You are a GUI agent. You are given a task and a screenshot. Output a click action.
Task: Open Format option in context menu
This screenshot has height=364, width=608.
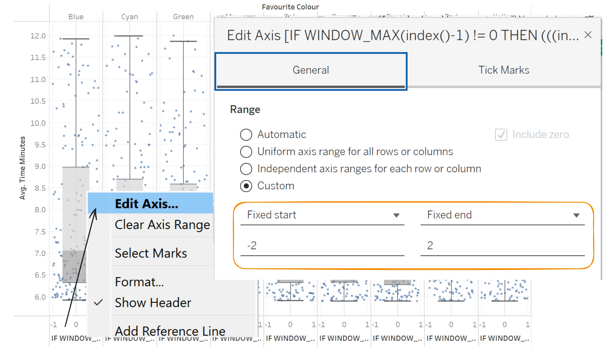(x=139, y=282)
